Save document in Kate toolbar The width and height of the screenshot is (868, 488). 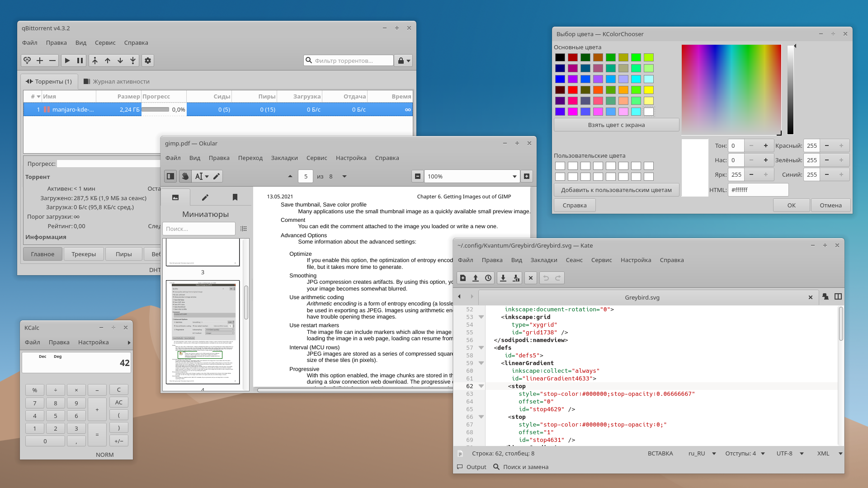[503, 278]
